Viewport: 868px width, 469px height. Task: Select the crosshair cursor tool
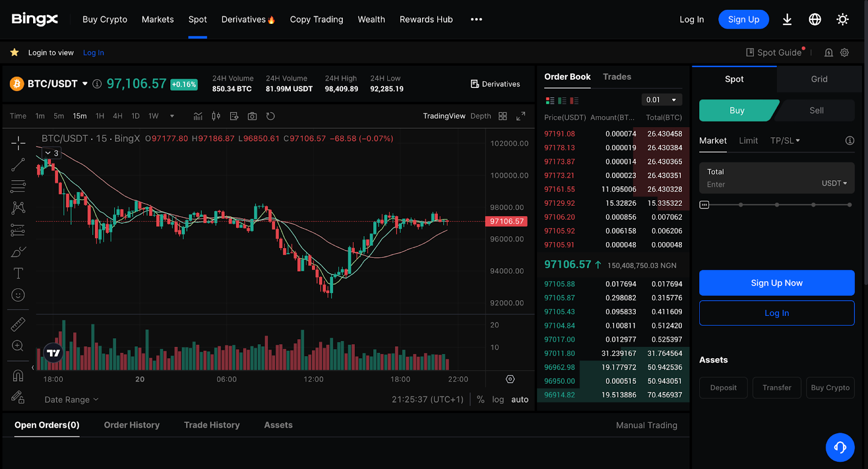click(18, 143)
